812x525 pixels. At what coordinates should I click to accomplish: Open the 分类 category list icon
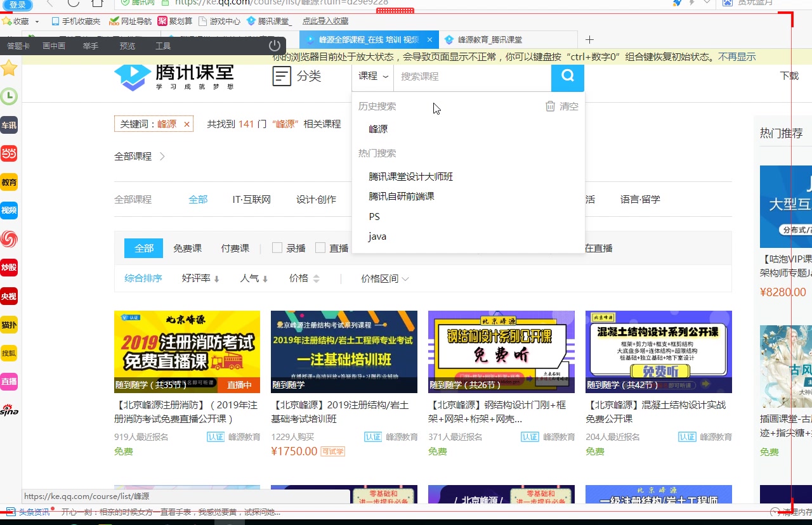tap(282, 76)
